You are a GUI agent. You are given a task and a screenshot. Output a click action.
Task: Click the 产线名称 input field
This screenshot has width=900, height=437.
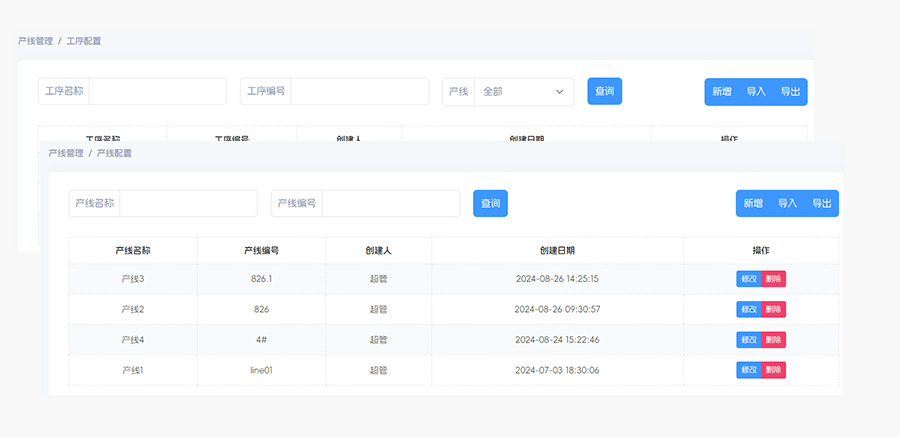coord(188,204)
